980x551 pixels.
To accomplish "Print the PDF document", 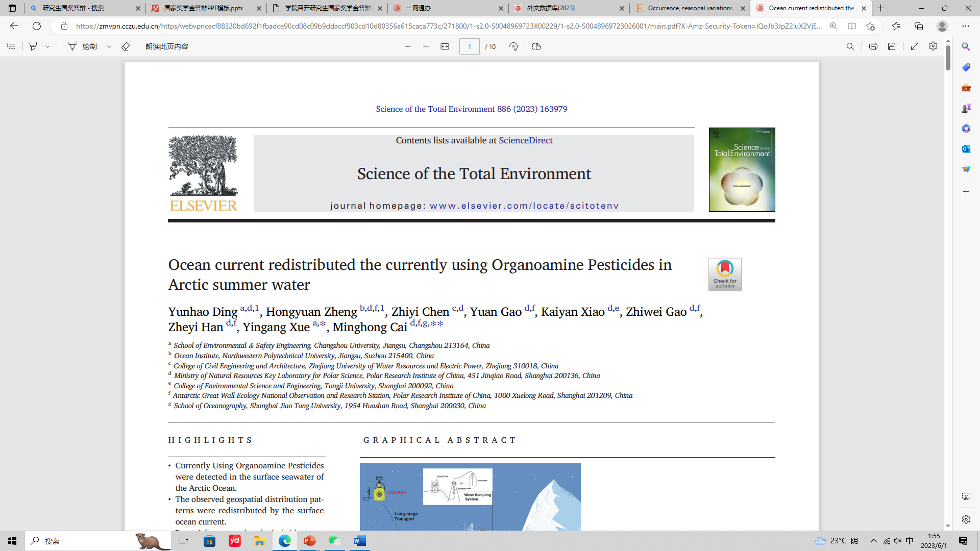I will (873, 46).
